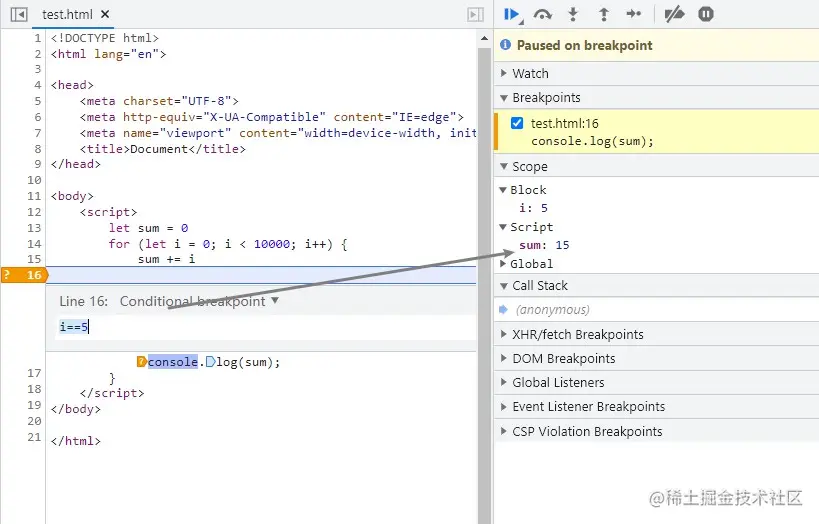Image resolution: width=819 pixels, height=524 pixels.
Task: Step over next function call
Action: (543, 14)
